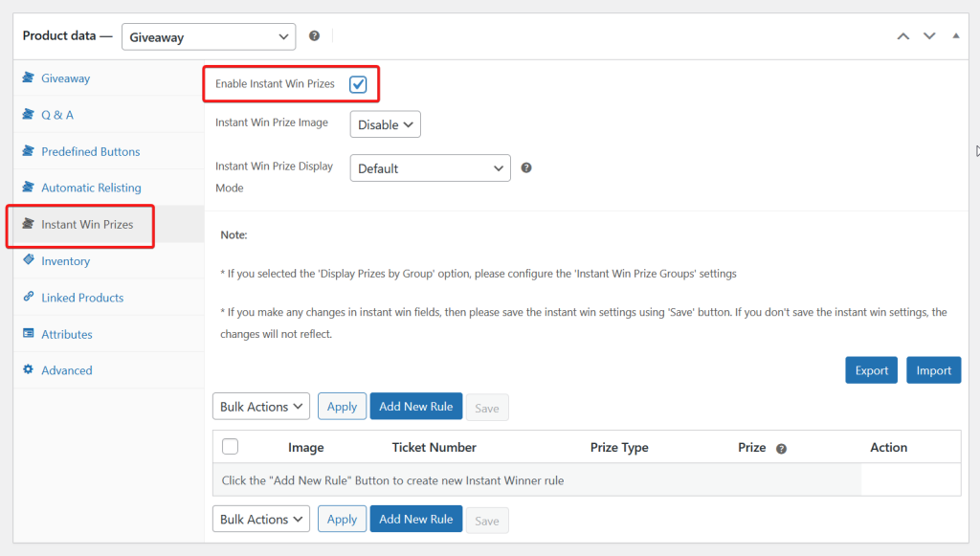Uncheck Enable Instant Win Prizes checkbox
Screen dimensions: 980x556
pos(358,84)
